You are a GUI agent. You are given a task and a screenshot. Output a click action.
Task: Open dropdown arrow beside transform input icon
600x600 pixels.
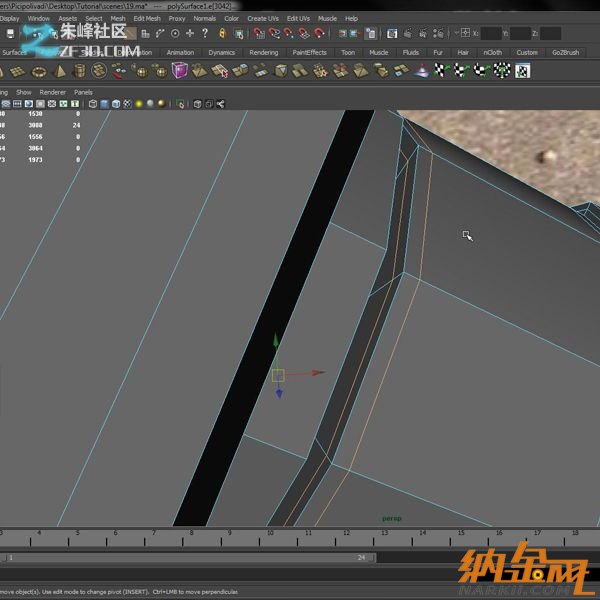pos(457,33)
